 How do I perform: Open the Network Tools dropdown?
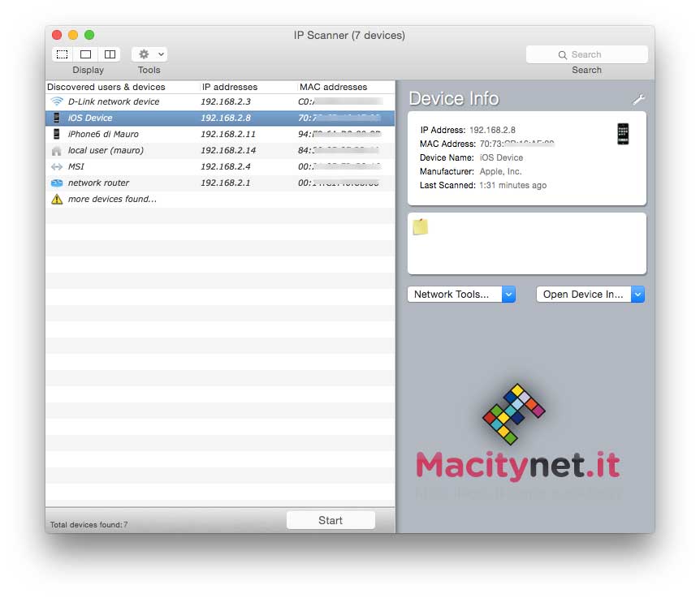click(461, 295)
